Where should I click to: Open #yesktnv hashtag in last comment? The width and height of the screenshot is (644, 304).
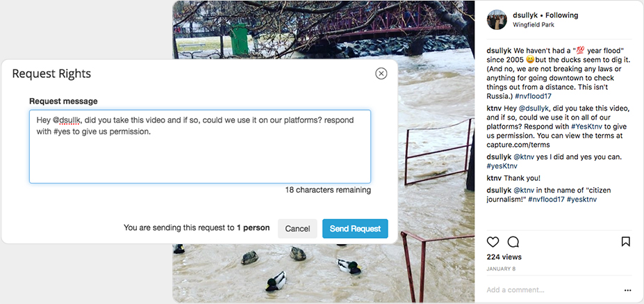581,199
